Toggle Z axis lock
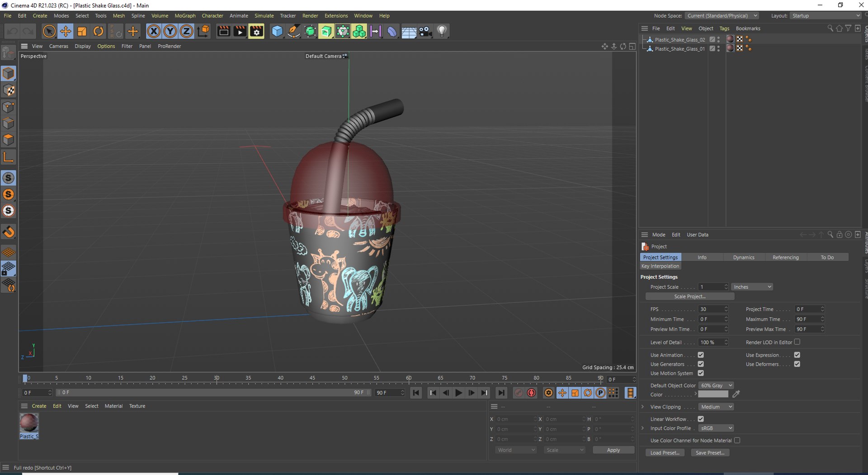This screenshot has height=475, width=868. click(x=186, y=31)
